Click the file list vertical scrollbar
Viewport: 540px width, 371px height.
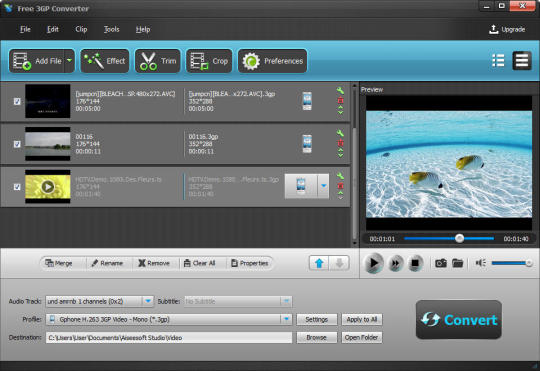coord(355,164)
